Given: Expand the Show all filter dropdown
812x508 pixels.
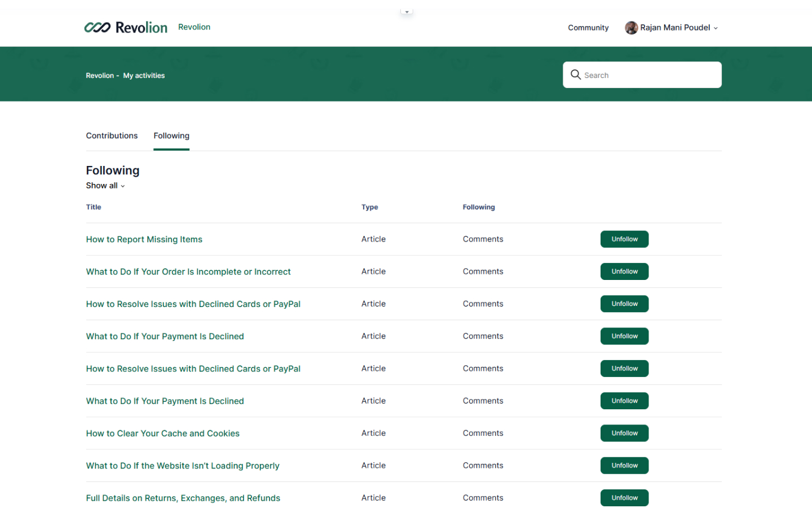Looking at the screenshot, I should 105,186.
